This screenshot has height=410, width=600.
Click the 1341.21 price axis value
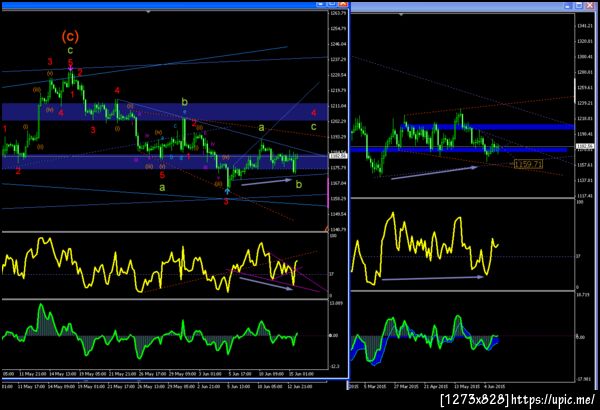click(x=584, y=26)
